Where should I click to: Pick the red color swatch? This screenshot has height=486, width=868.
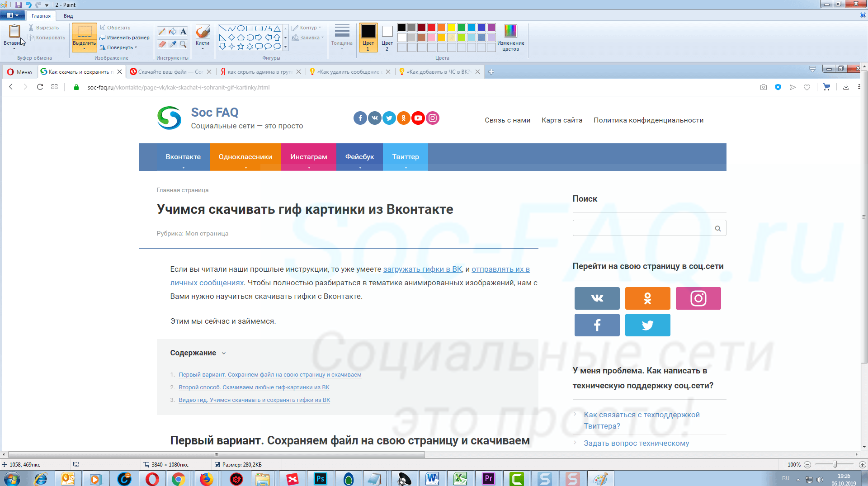[x=432, y=28]
